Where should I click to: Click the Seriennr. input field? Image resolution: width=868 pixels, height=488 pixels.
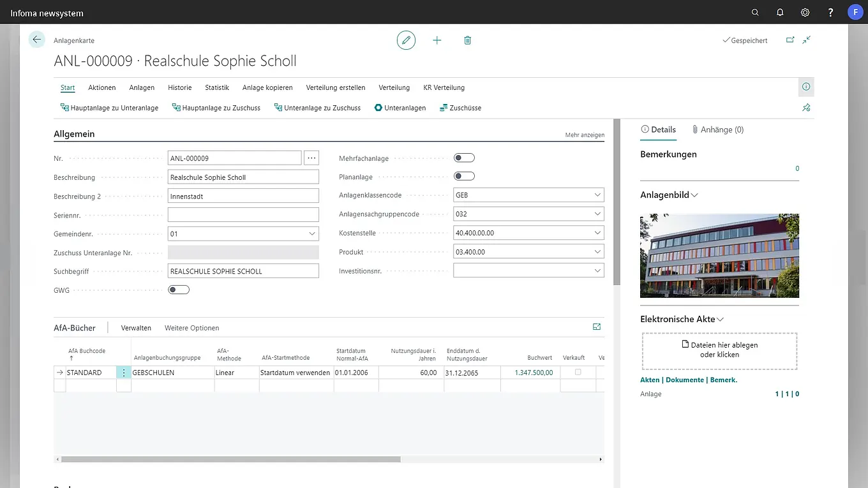pyautogui.click(x=243, y=214)
